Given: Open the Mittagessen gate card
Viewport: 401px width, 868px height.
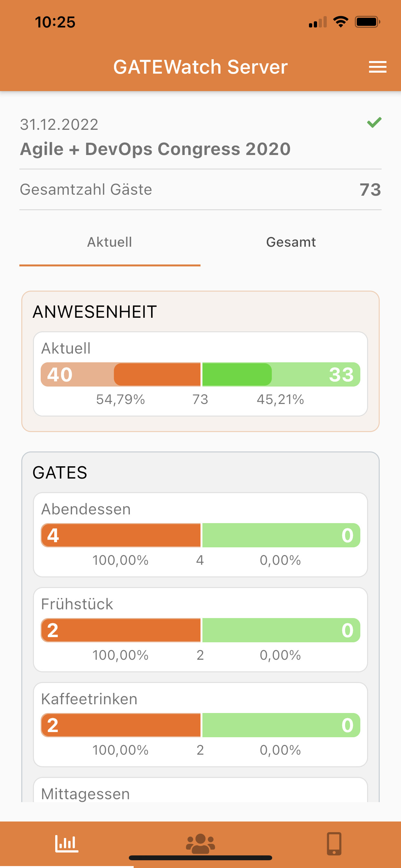Looking at the screenshot, I should (x=200, y=793).
